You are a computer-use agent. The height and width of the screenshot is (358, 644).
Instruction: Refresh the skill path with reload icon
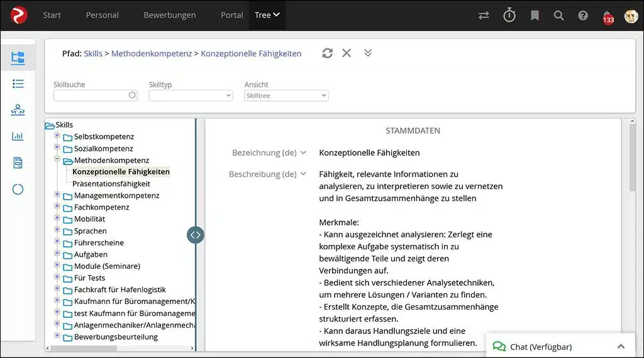(x=327, y=53)
